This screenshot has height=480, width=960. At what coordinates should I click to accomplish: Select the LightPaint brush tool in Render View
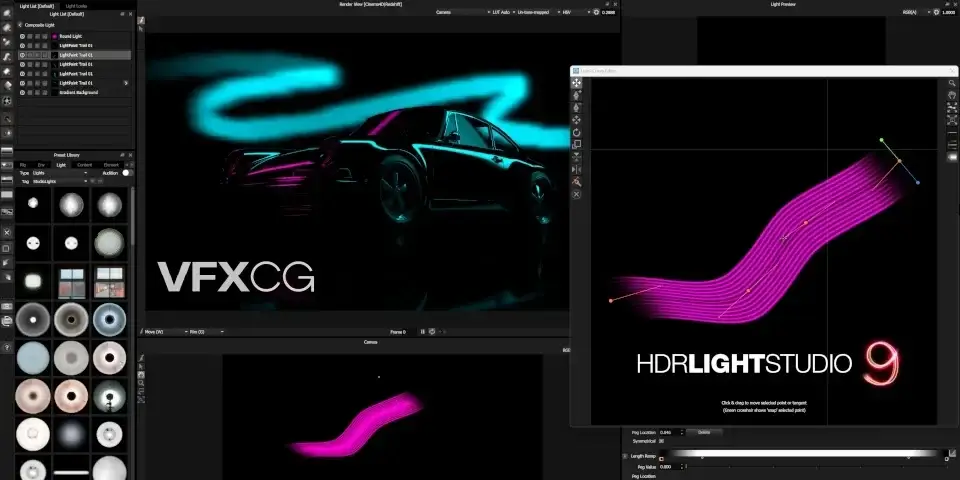coord(141,20)
